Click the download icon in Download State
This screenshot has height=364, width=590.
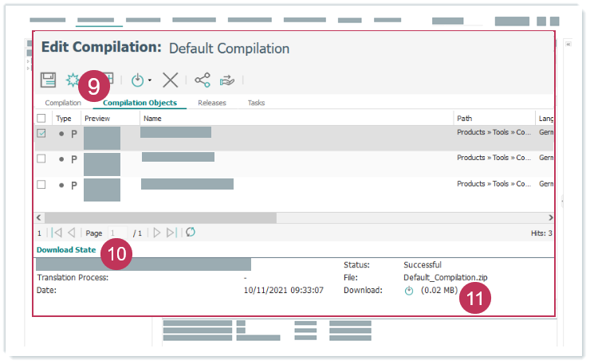(409, 291)
